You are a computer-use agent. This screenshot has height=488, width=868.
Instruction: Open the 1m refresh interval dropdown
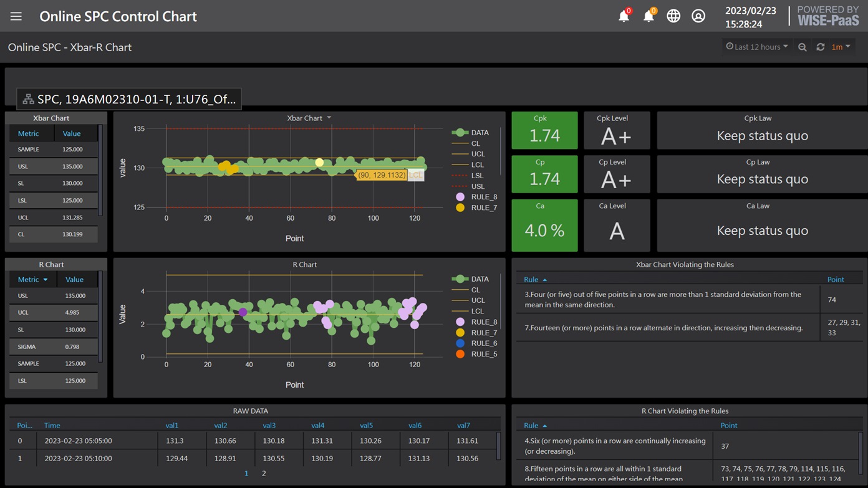pos(841,47)
